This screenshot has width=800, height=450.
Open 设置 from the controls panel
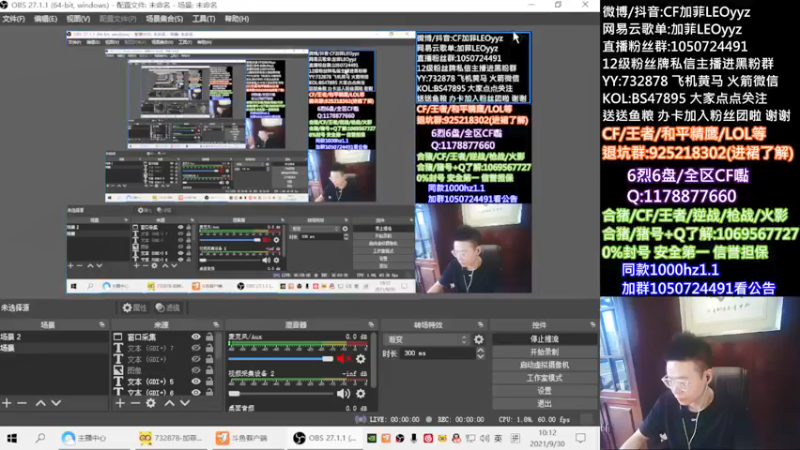[x=544, y=391]
